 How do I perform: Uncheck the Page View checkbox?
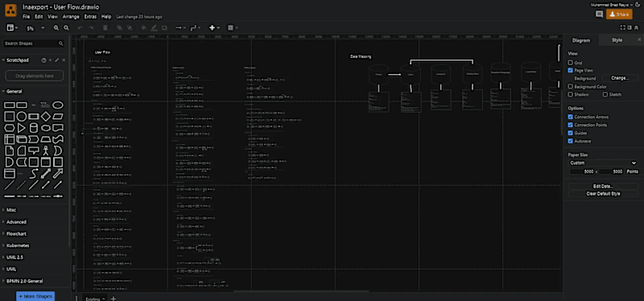point(571,71)
